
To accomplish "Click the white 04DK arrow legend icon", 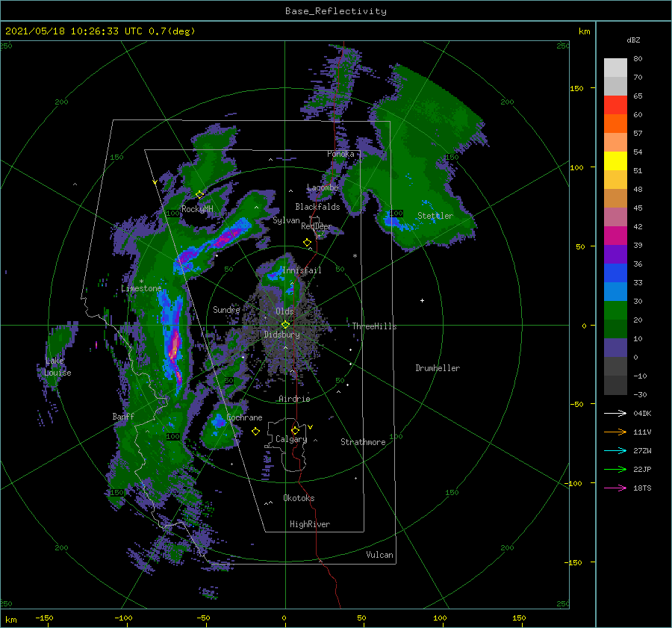I will [x=615, y=413].
